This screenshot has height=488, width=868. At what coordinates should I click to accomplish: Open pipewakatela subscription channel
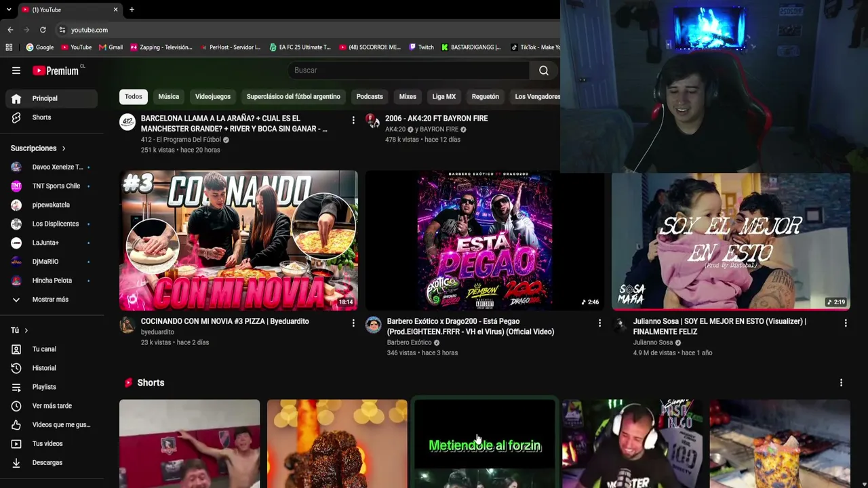(52, 205)
